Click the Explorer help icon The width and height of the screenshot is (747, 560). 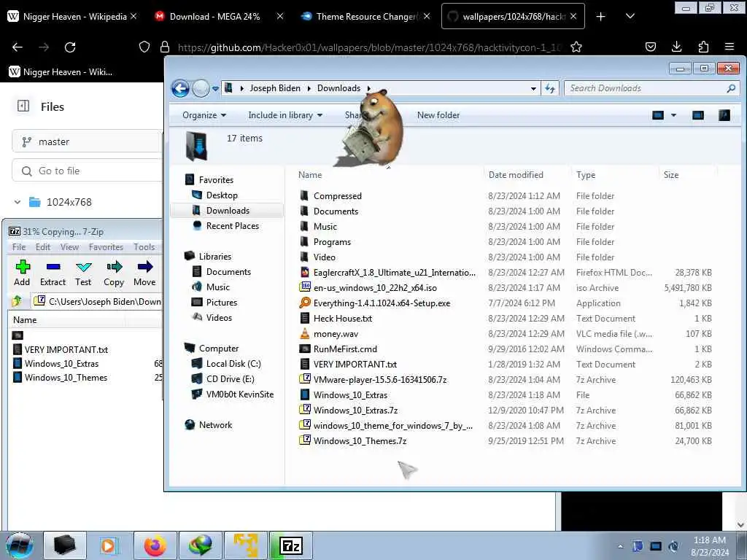pos(724,115)
